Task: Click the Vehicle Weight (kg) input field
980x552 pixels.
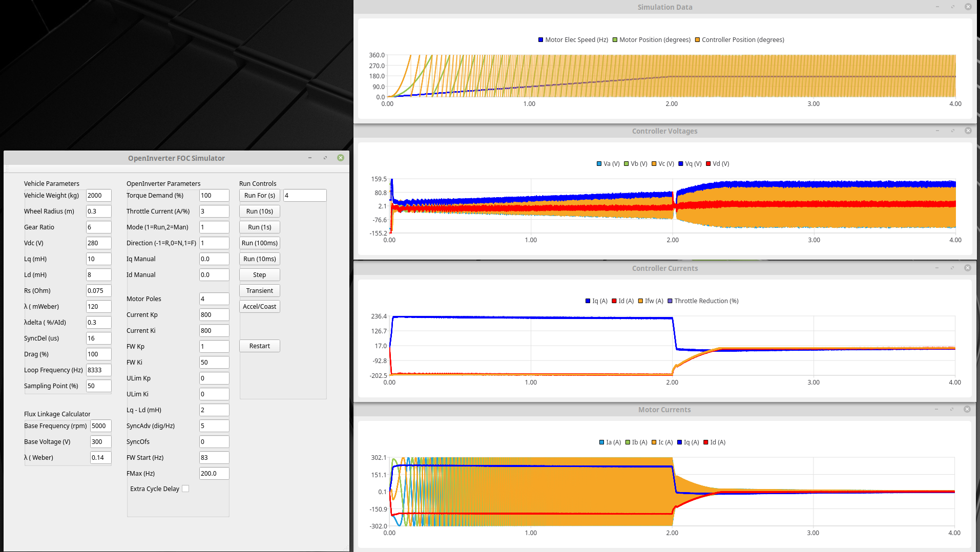Action: tap(98, 196)
